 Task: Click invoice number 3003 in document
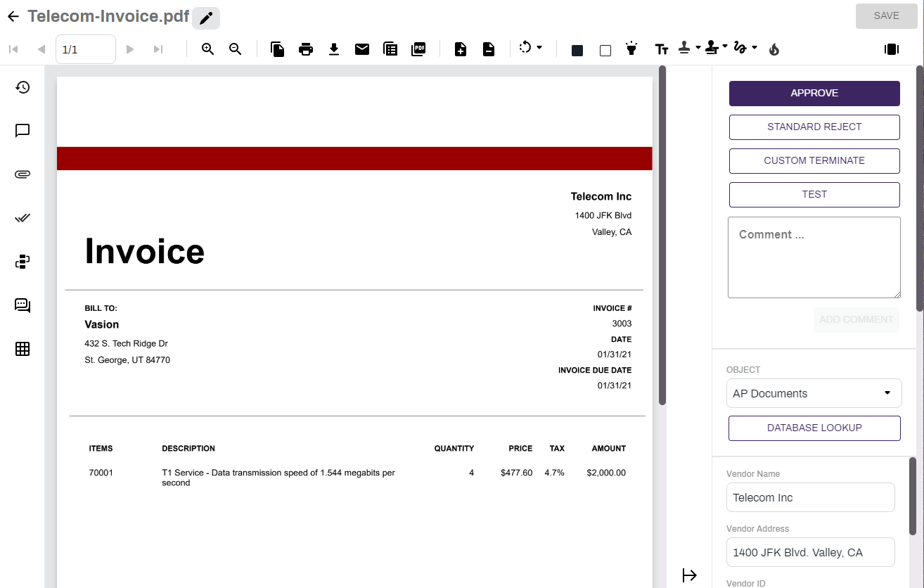point(622,324)
